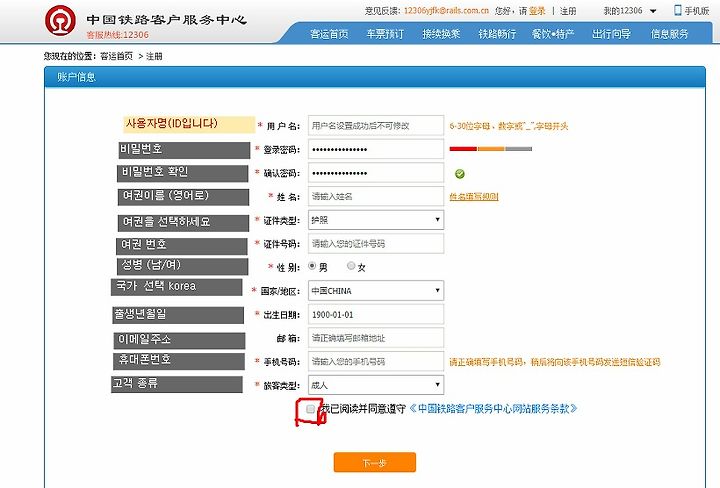This screenshot has width=720, height=488.
Task: Click the 6-30位字母 username hint text
Action: coord(509,126)
